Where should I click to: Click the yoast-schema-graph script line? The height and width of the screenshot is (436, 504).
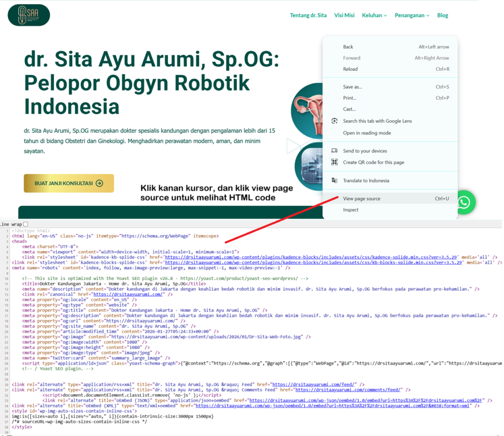pos(262,363)
